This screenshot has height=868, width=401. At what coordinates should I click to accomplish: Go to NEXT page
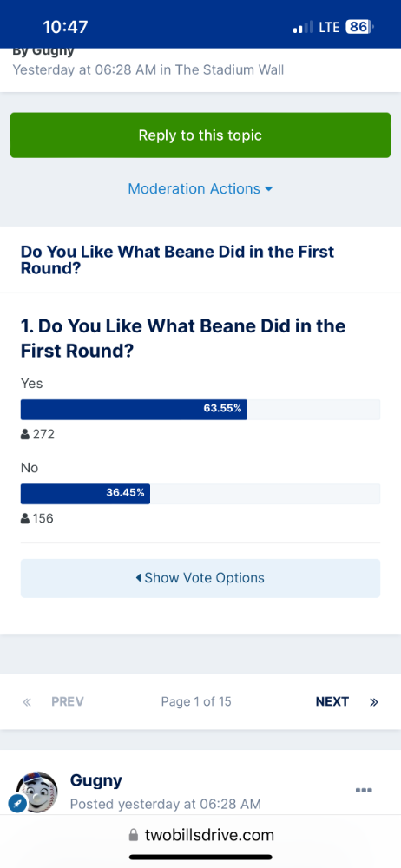(x=332, y=702)
